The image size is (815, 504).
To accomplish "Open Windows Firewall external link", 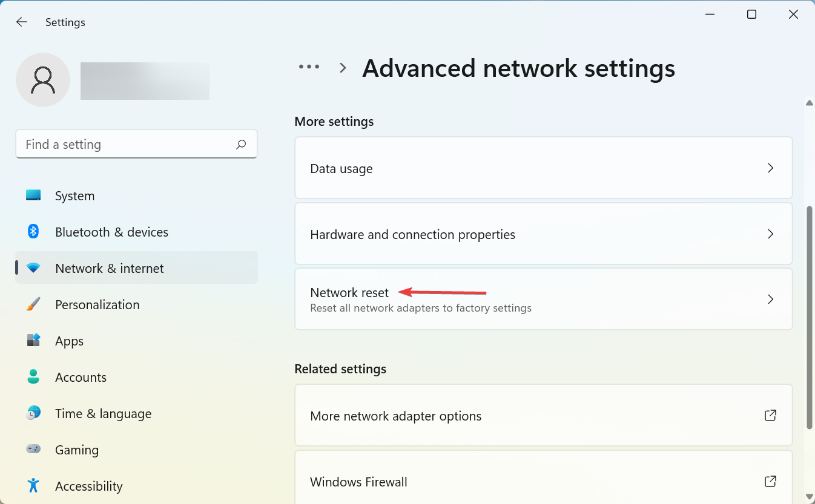I will [x=770, y=482].
